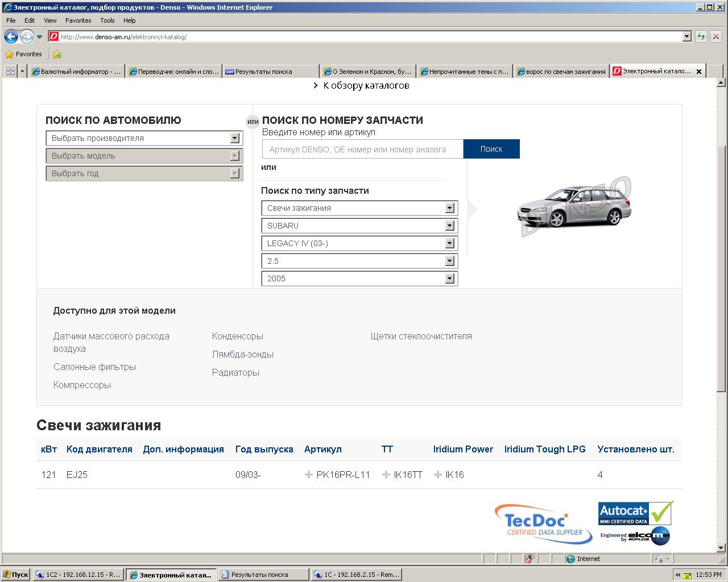The width and height of the screenshot is (728, 582).
Task: Expand plus icon next to PK16PR-L11
Action: coord(309,475)
